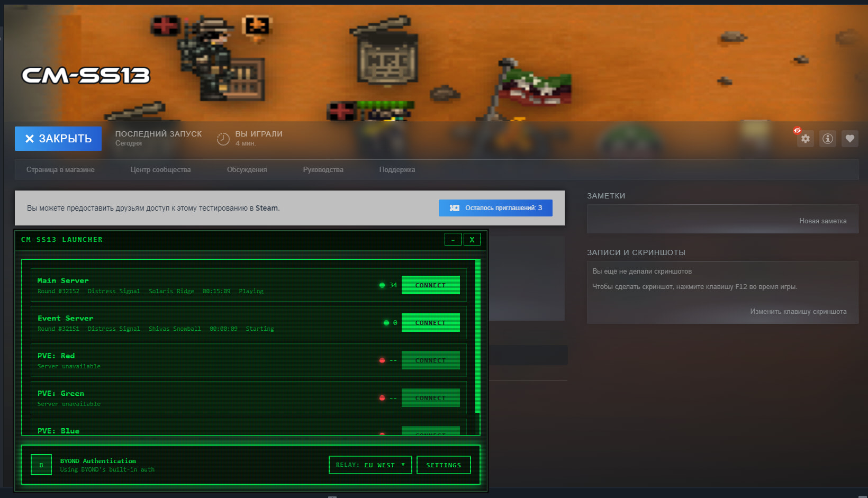Open the Store Page tab (Страница в магазине)
This screenshot has width=868, height=498.
tap(60, 170)
